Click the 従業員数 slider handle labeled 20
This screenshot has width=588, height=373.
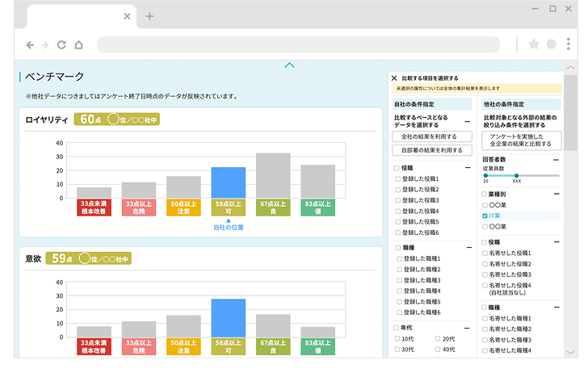coord(485,175)
